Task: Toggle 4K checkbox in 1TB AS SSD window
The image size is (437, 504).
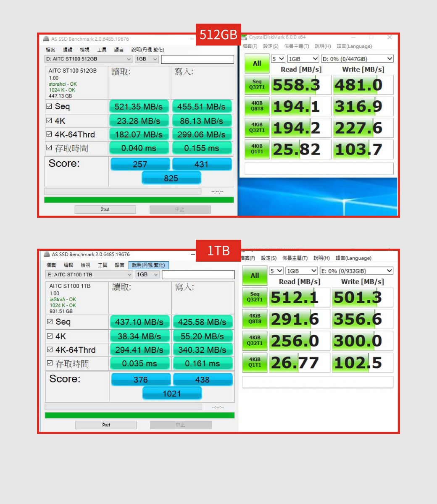Action: [x=50, y=336]
